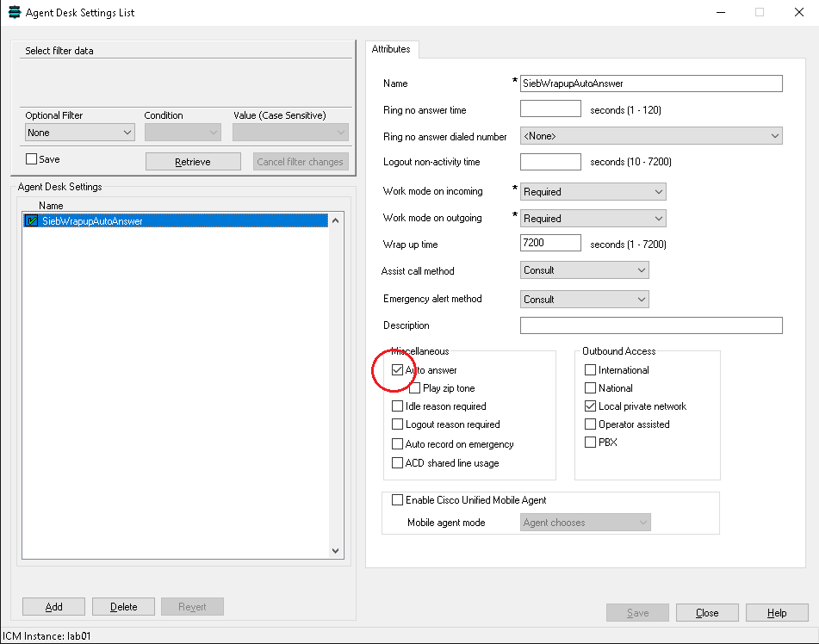Check ACD shared line usage
819x644 pixels.
tap(398, 462)
